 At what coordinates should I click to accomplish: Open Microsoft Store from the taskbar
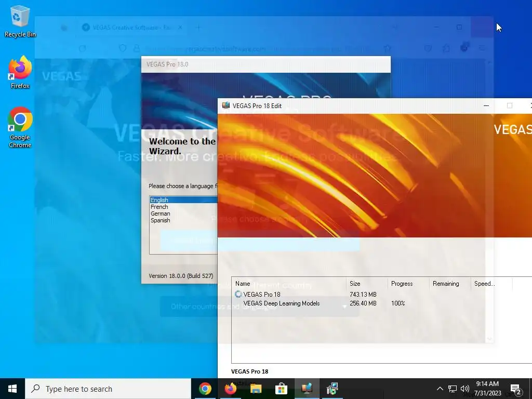tap(281, 389)
